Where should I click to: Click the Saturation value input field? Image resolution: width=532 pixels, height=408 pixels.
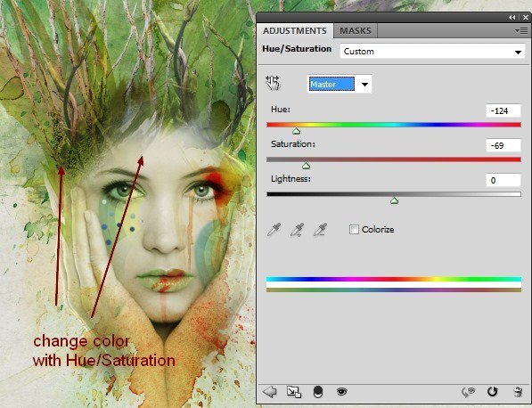tap(503, 145)
